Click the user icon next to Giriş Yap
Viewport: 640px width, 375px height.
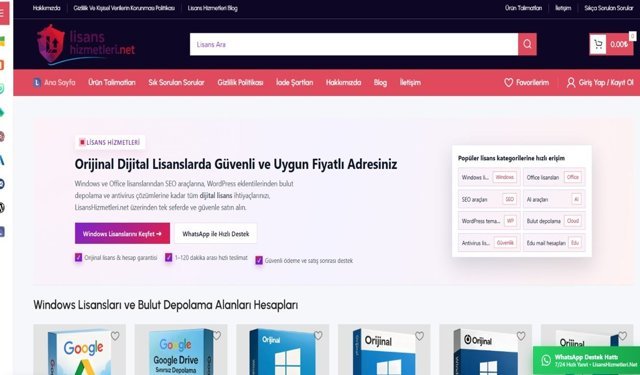point(571,82)
